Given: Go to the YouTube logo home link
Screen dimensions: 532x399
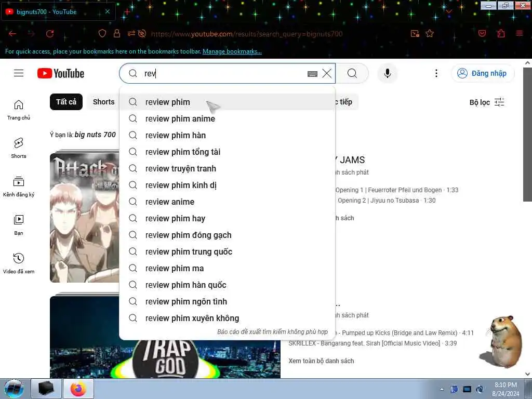Looking at the screenshot, I should [61, 73].
